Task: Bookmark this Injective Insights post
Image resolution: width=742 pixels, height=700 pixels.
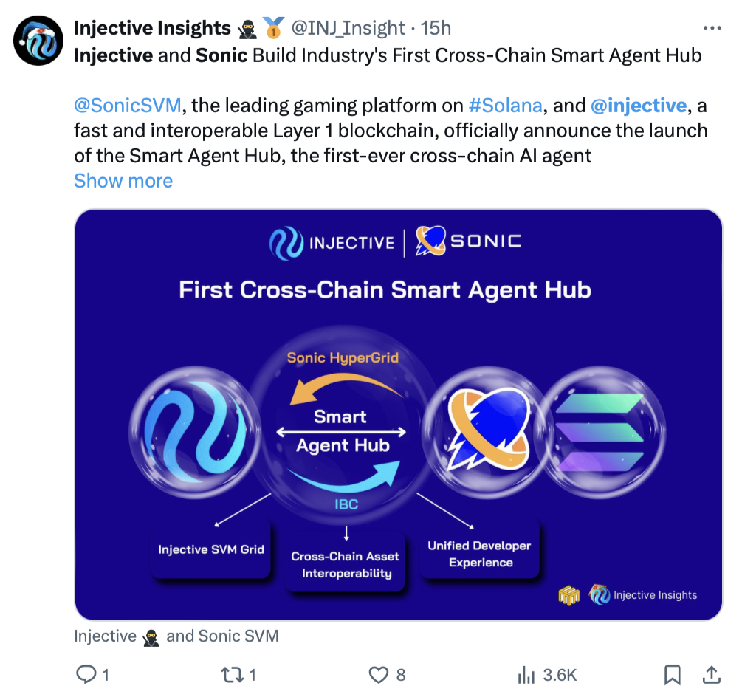Action: [672, 674]
